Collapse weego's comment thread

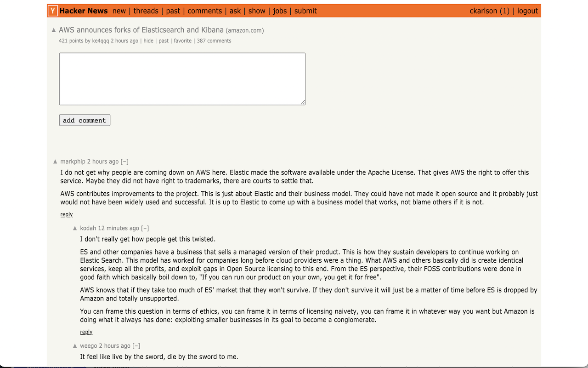(x=136, y=345)
